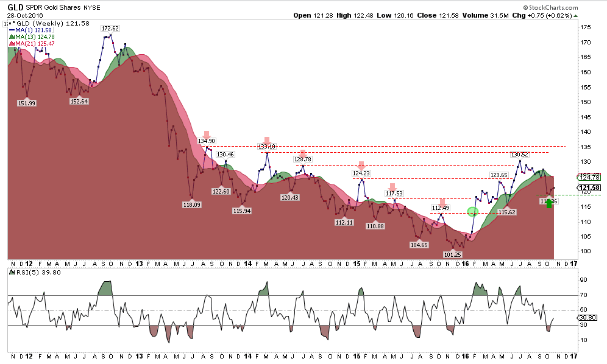The width and height of the screenshot is (607, 364).
Task: Click the 130.52 peak price label
Action: pos(519,155)
